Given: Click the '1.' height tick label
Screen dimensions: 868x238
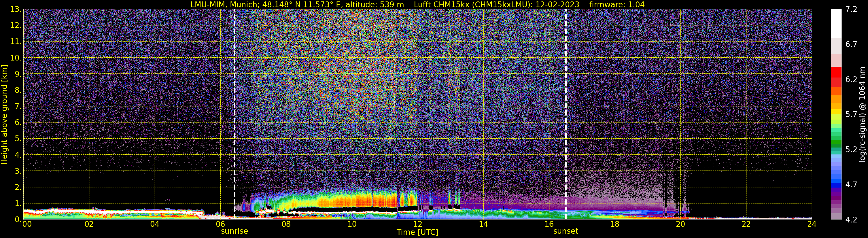Looking at the screenshot, I should coord(18,203).
